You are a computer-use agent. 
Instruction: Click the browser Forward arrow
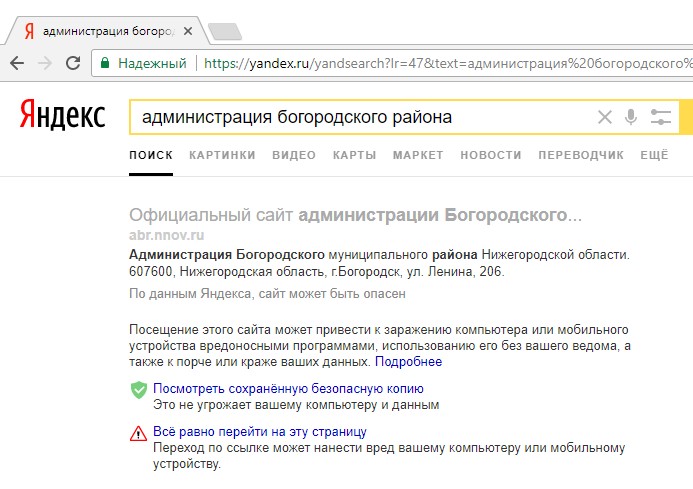[x=46, y=63]
